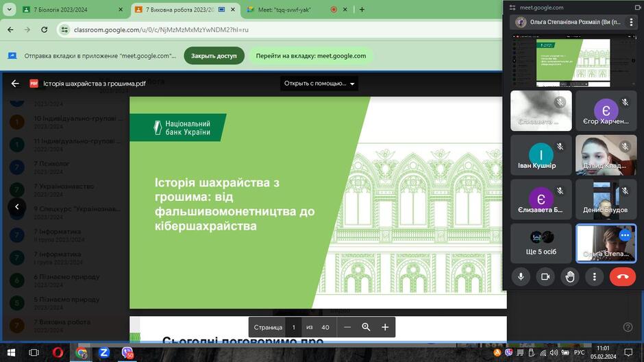The width and height of the screenshot is (644, 362).
Task: Zoom out the PDF with minus
Action: pyautogui.click(x=347, y=327)
